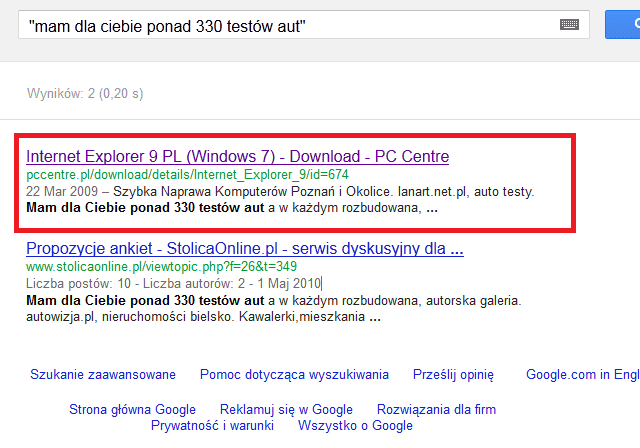Open the Propozycje ankiet StolicaOnline.pl result
Screen dimensions: 640x448
(244, 249)
